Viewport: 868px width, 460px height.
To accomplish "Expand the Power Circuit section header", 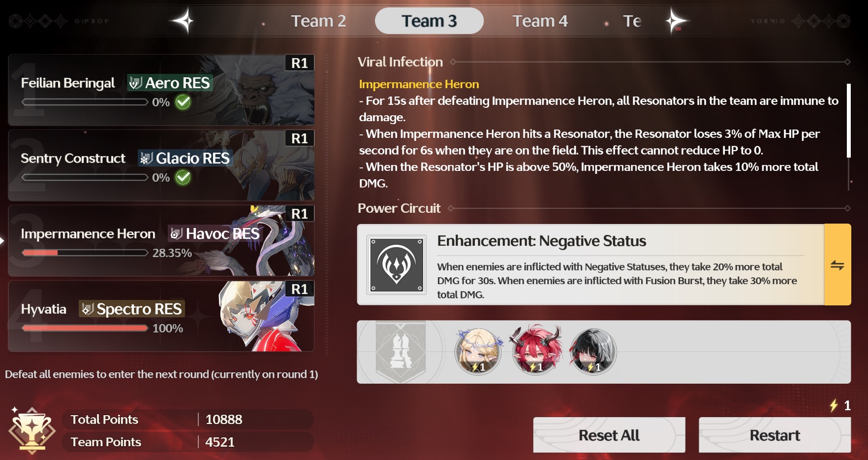I will coord(399,208).
